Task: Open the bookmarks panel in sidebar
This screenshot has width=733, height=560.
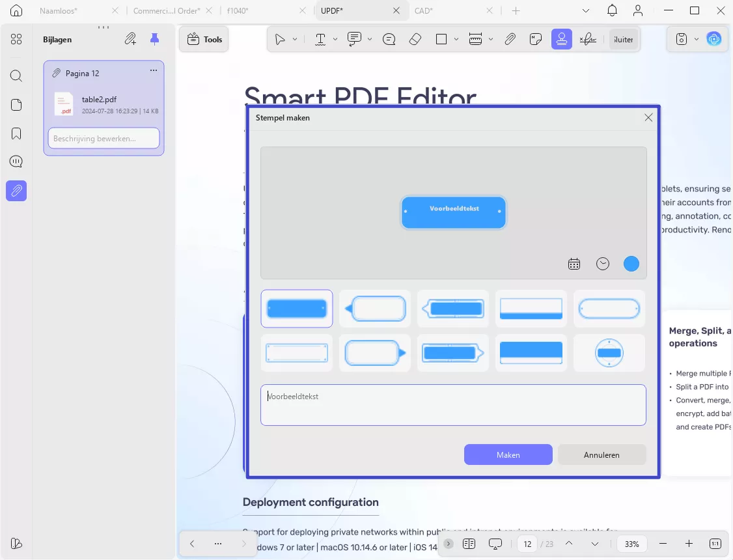Action: [x=16, y=133]
